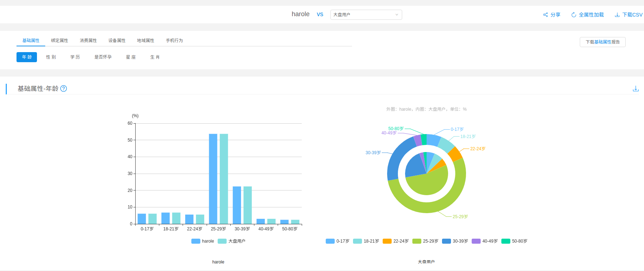
Task: Click the 30-39岁 legend color swatch
Action: coord(446,241)
